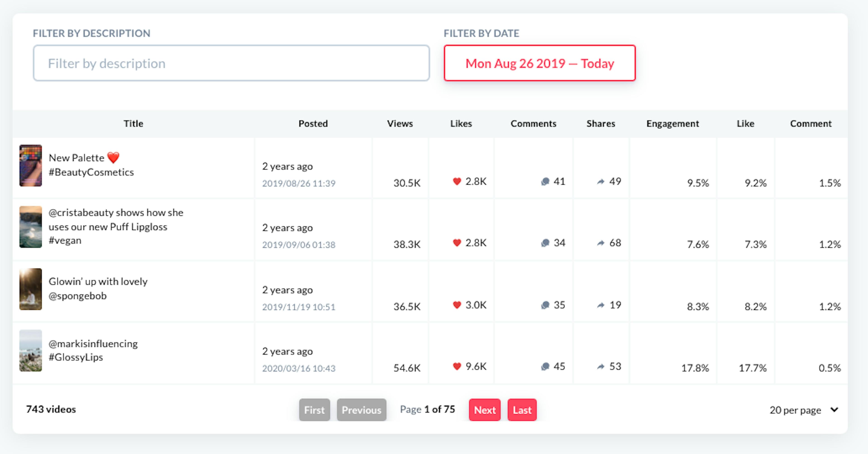Image resolution: width=868 pixels, height=454 pixels.
Task: Click the 8.3% engagement value
Action: point(698,307)
